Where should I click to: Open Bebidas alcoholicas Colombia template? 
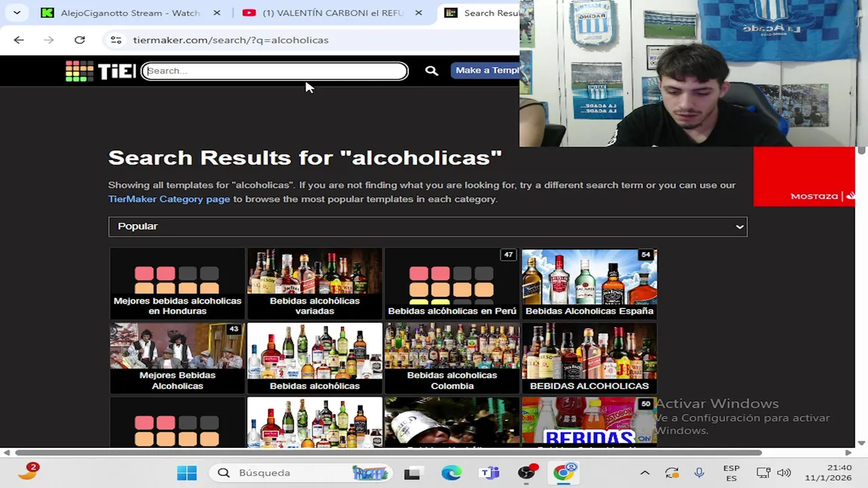pos(452,358)
